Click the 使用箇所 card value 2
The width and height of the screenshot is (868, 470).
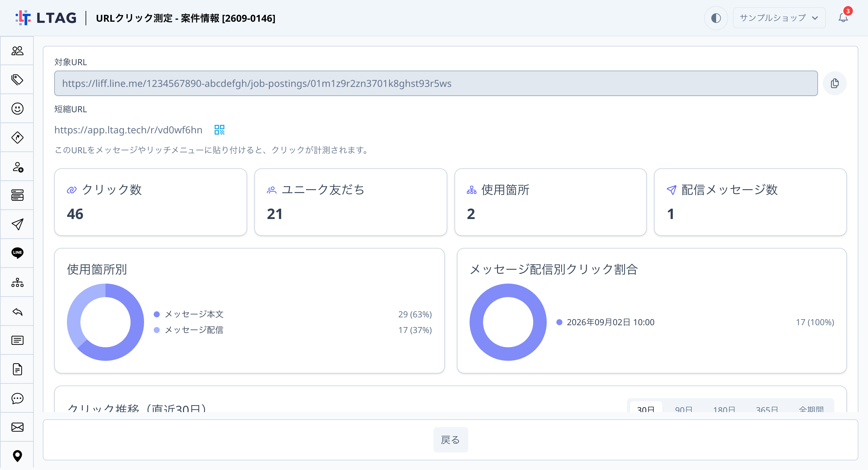(x=471, y=214)
